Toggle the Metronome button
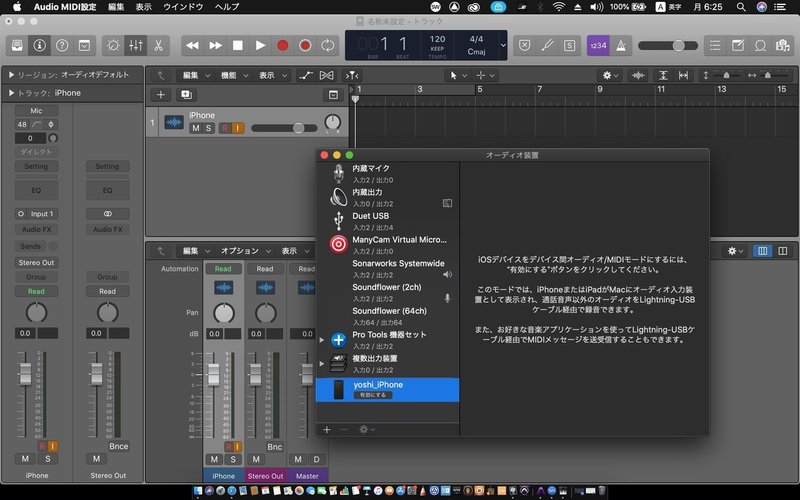The height and width of the screenshot is (500, 800). [x=621, y=45]
